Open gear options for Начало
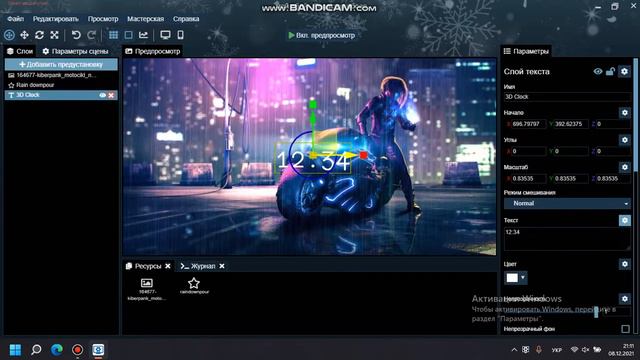The width and height of the screenshot is (640, 360). 624,113
